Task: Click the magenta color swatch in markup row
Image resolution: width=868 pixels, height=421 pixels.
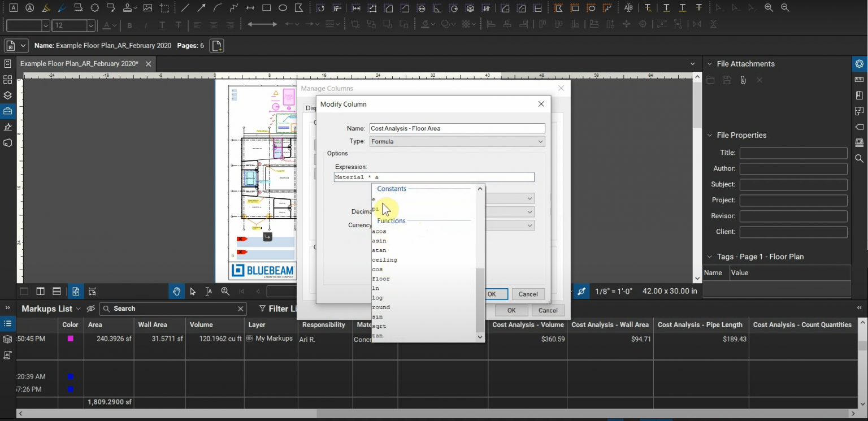Action: tap(70, 339)
